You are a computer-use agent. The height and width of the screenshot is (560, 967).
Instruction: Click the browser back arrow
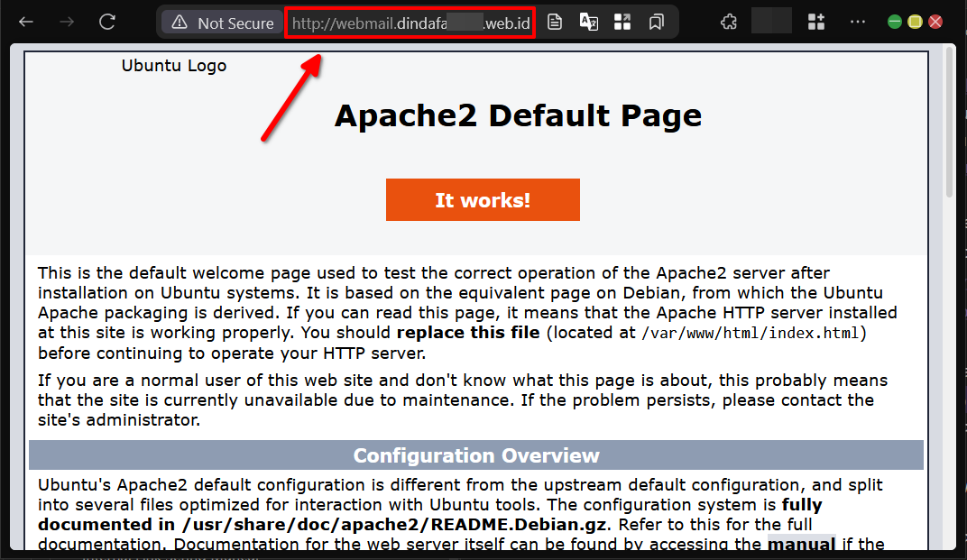(26, 23)
